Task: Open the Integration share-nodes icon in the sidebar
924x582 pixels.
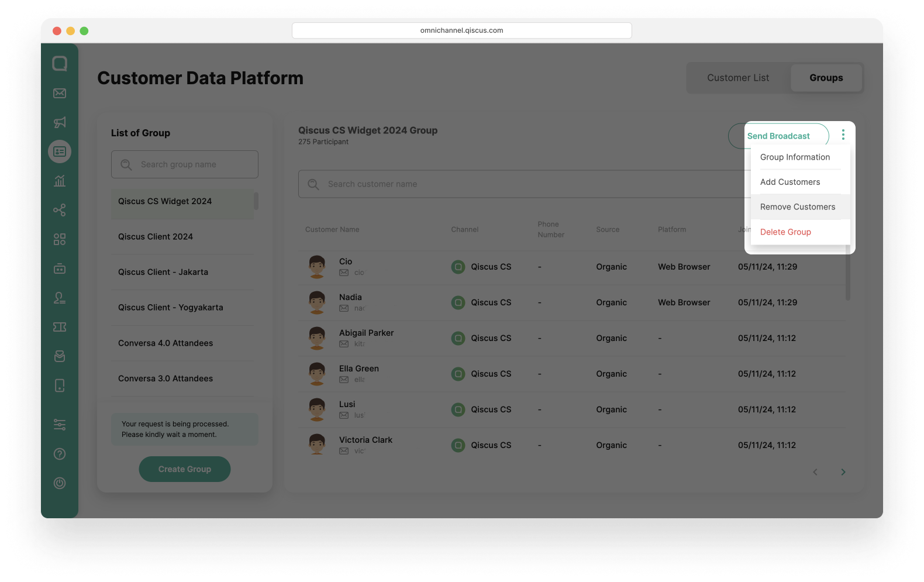Action: [60, 210]
